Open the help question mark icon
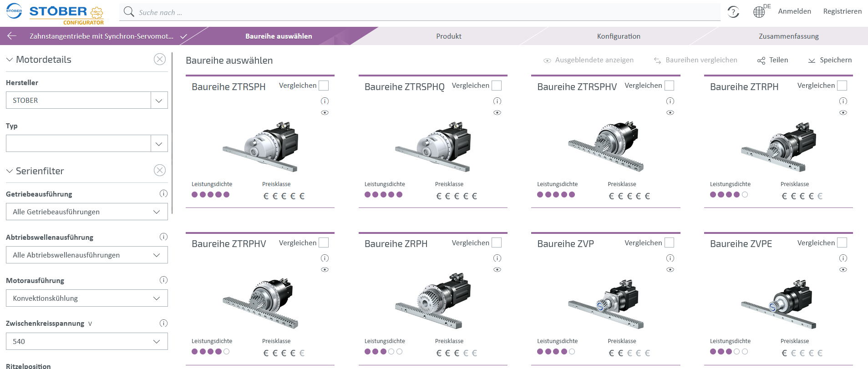 [733, 12]
